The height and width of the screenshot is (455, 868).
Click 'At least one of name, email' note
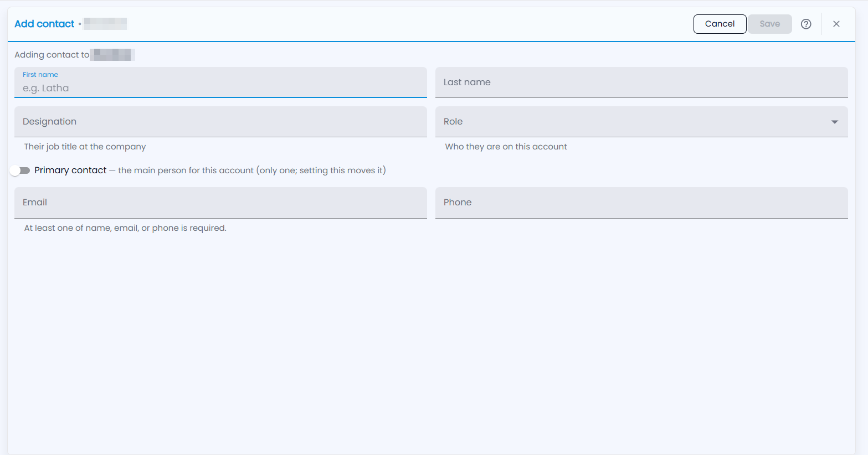pos(125,228)
